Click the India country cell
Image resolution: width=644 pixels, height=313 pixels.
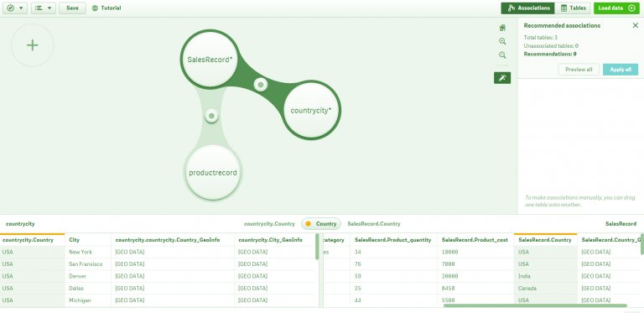pyautogui.click(x=545, y=276)
